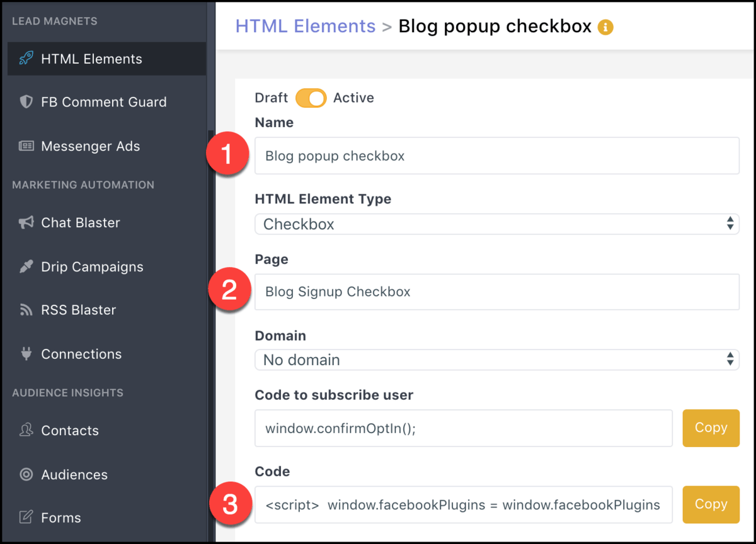The width and height of the screenshot is (756, 544).
Task: Click the RSS feed icon beside RSS Blaster
Action: point(26,310)
